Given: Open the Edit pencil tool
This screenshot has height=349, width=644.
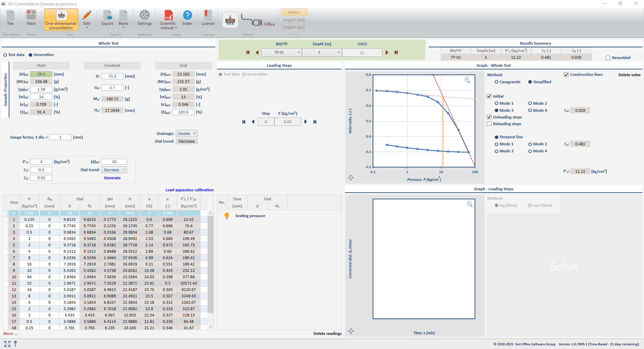Looking at the screenshot, I should coord(87,15).
